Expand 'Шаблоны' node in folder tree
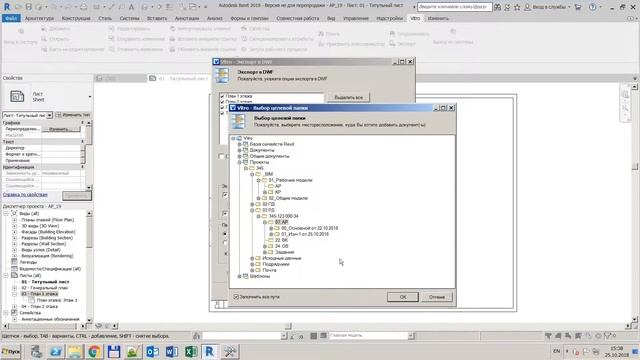The height and width of the screenshot is (360, 640). point(240,276)
